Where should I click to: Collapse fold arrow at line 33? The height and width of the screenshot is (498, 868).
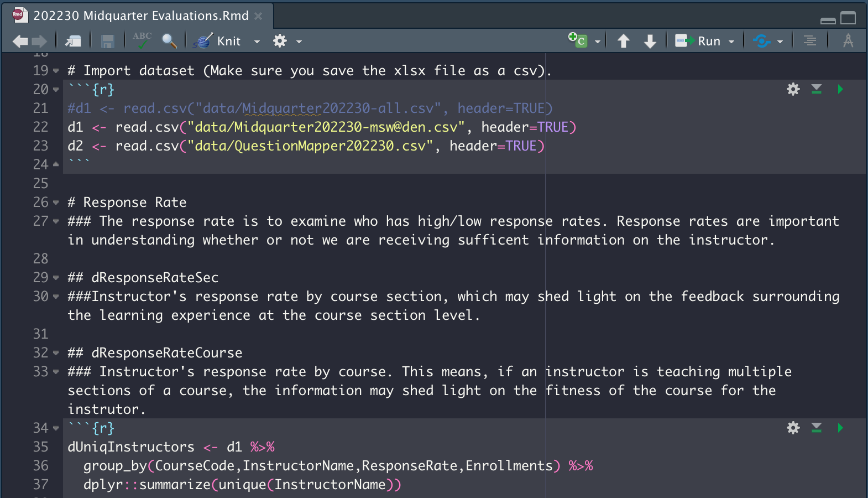[56, 372]
